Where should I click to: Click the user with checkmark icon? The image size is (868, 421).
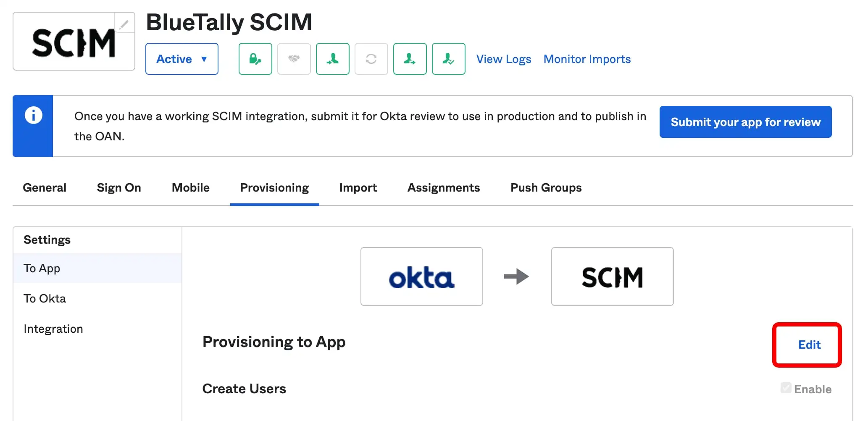coord(449,59)
